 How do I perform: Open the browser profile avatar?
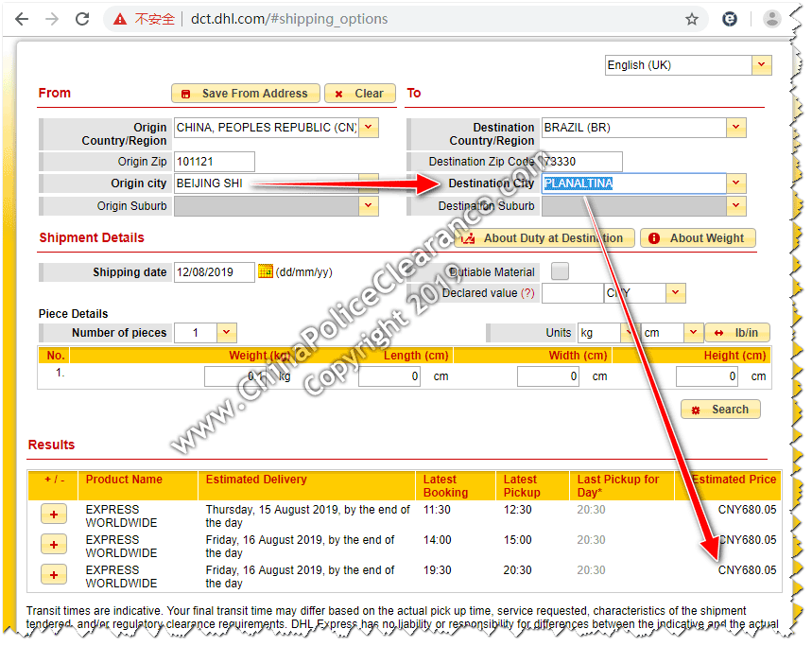coord(771,20)
